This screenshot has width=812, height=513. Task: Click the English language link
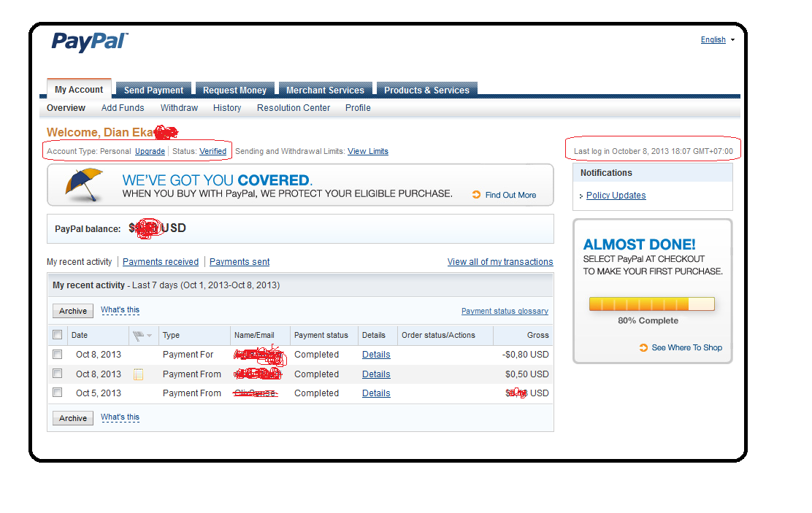(x=713, y=40)
